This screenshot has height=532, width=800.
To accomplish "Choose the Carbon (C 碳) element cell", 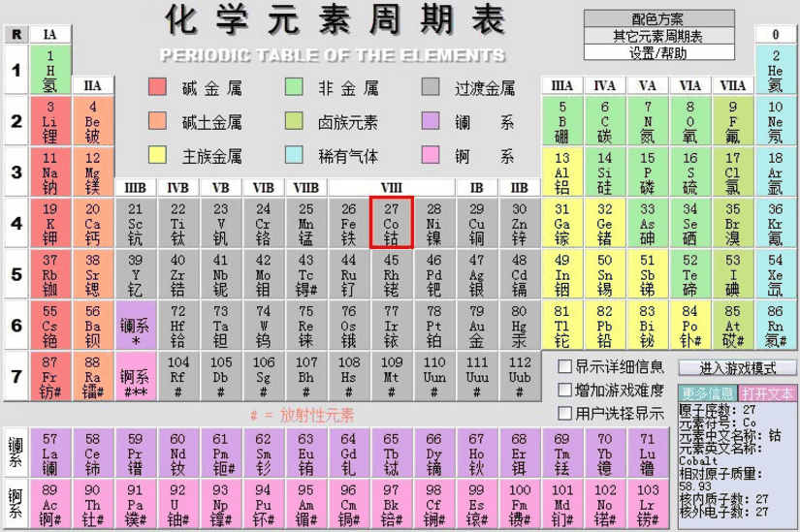I will 604,121.
